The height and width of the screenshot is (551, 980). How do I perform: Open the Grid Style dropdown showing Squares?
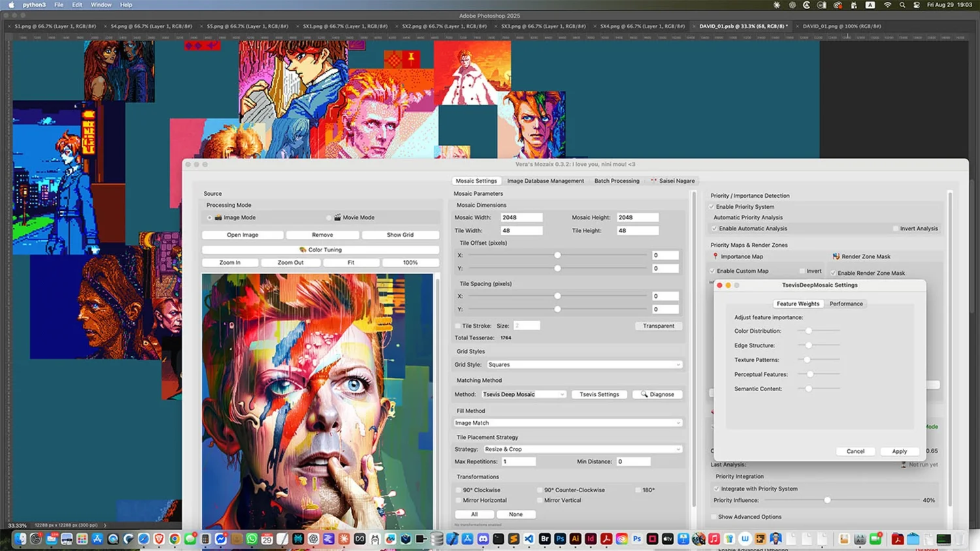pyautogui.click(x=583, y=365)
